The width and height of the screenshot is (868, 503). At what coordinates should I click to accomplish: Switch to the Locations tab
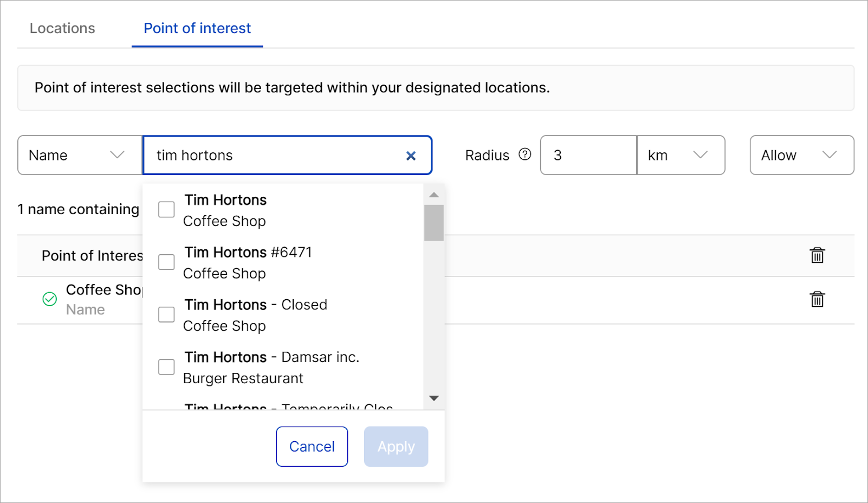coord(62,28)
